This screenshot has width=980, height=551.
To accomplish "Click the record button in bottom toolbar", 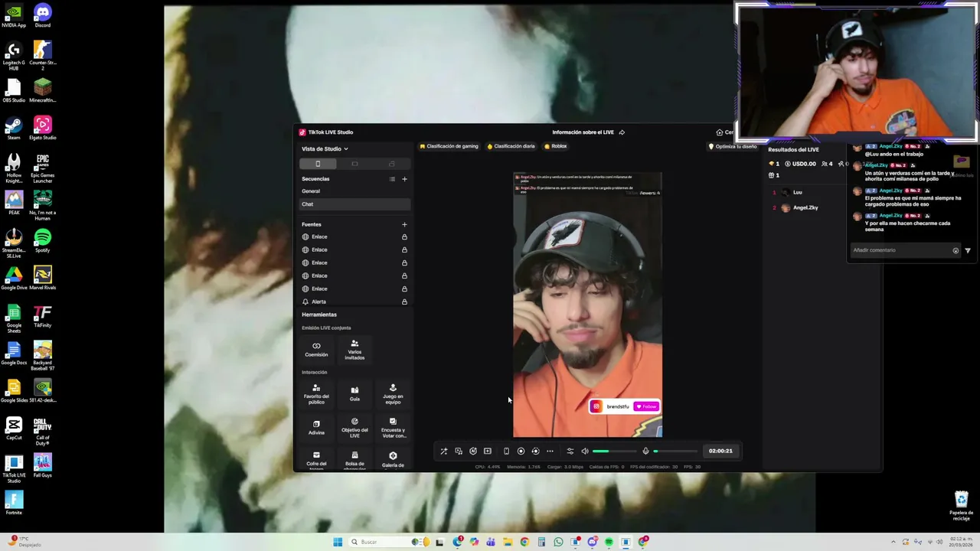I will 521,451.
